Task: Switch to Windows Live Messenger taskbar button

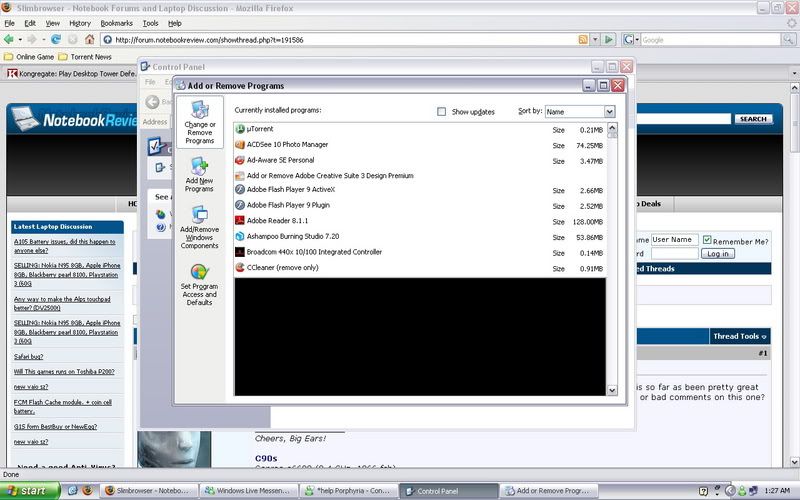Action: (247, 491)
